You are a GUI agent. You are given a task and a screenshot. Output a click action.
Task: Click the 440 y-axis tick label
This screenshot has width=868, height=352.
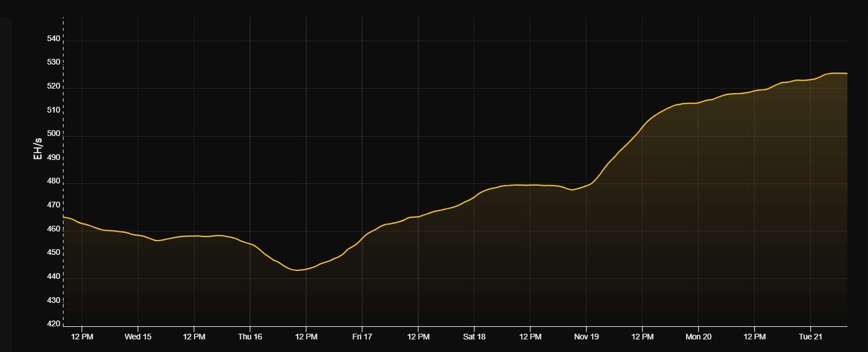click(53, 277)
